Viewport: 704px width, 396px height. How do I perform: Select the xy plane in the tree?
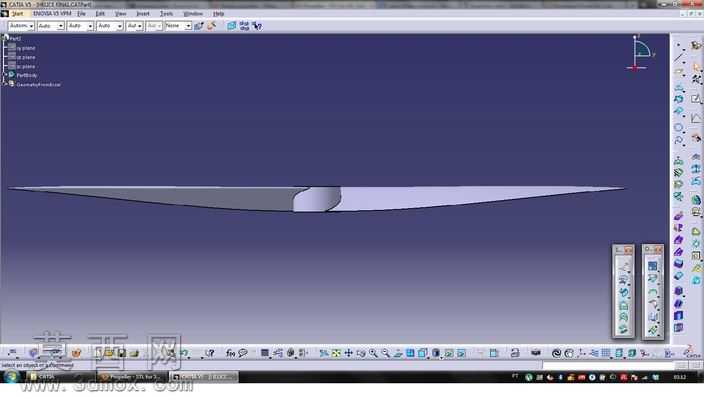pyautogui.click(x=26, y=48)
